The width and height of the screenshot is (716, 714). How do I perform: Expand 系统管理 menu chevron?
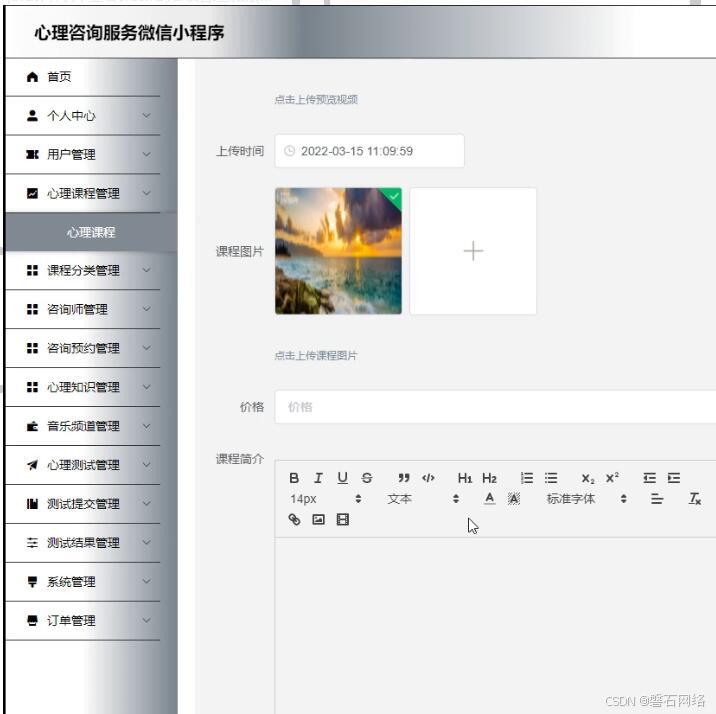tap(146, 582)
